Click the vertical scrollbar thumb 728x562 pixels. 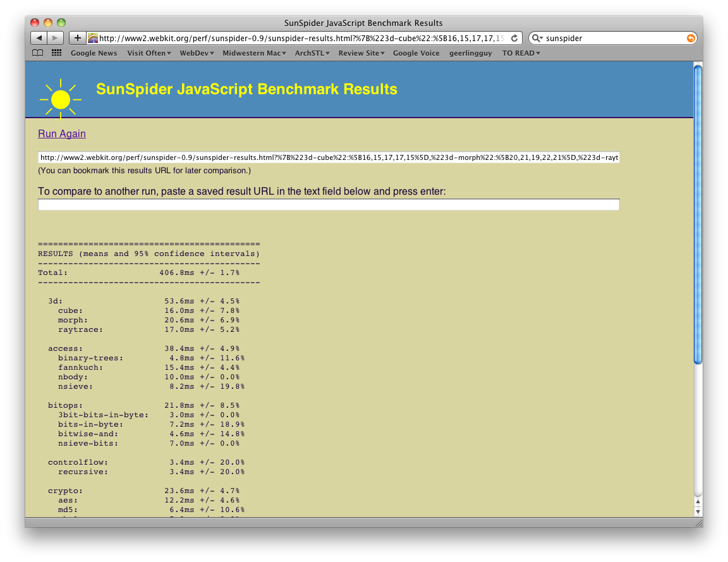pyautogui.click(x=698, y=214)
